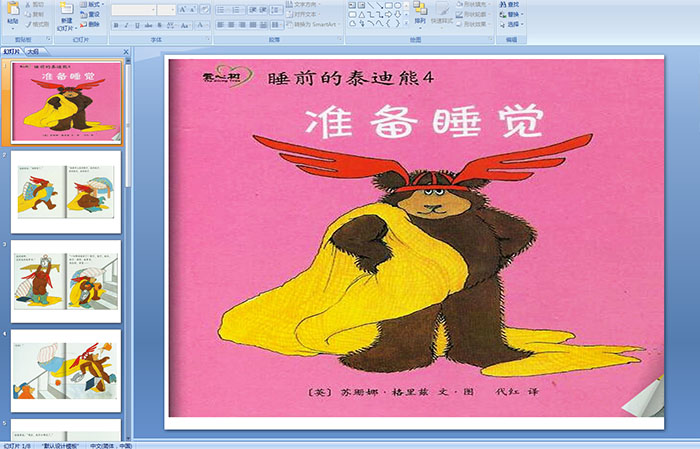Activate the Format Painter (格式刷)
This screenshot has height=449, width=700.
click(x=38, y=24)
